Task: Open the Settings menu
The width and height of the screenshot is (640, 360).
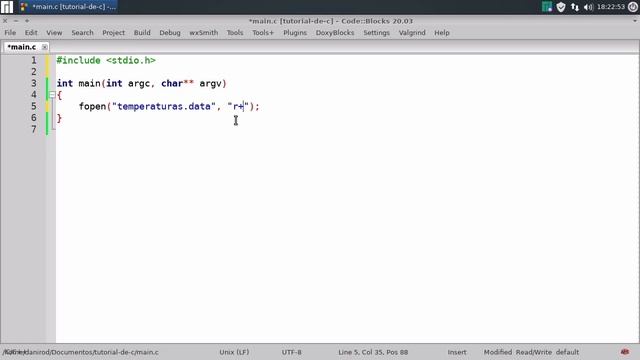Action: pyautogui.click(x=376, y=33)
